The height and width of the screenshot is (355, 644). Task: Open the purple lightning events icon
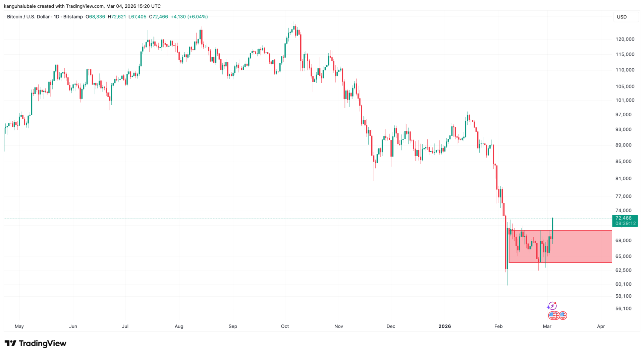click(551, 306)
